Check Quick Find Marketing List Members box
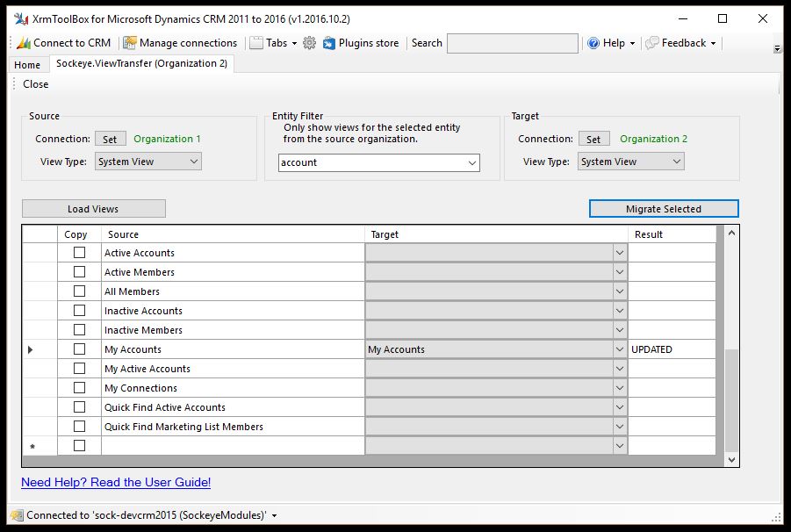This screenshot has width=791, height=532. click(79, 427)
